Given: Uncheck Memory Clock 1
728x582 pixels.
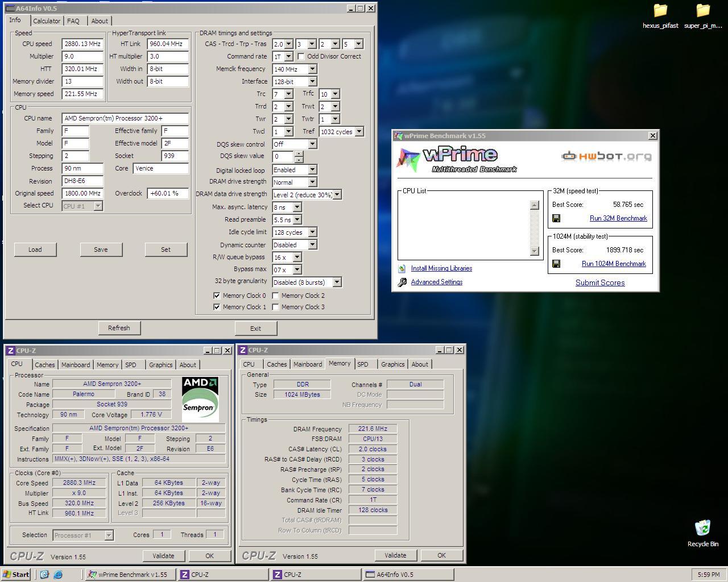Looking at the screenshot, I should [217, 307].
